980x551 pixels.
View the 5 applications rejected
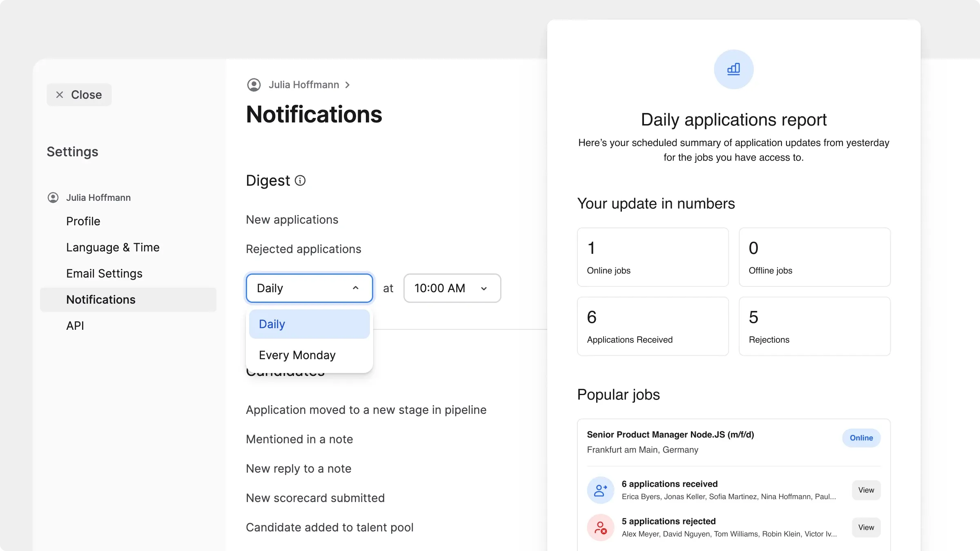pyautogui.click(x=866, y=528)
